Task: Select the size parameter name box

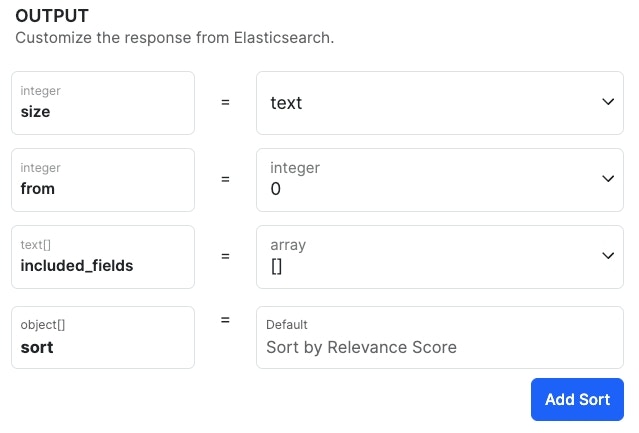Action: pyautogui.click(x=103, y=102)
